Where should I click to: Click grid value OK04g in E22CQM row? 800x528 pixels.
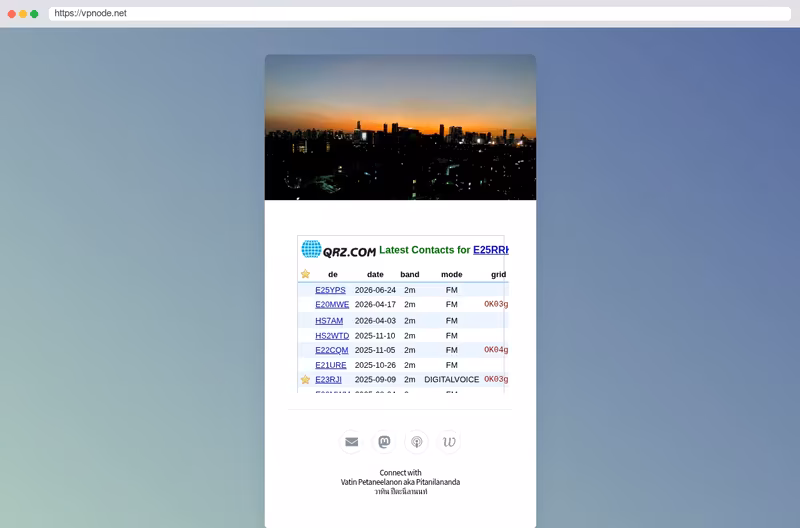click(496, 349)
